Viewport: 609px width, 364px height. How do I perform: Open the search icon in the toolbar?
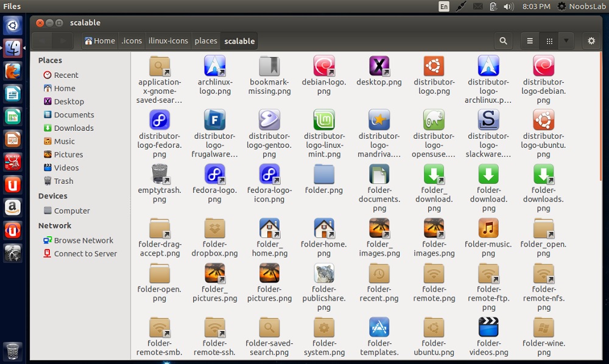point(503,41)
